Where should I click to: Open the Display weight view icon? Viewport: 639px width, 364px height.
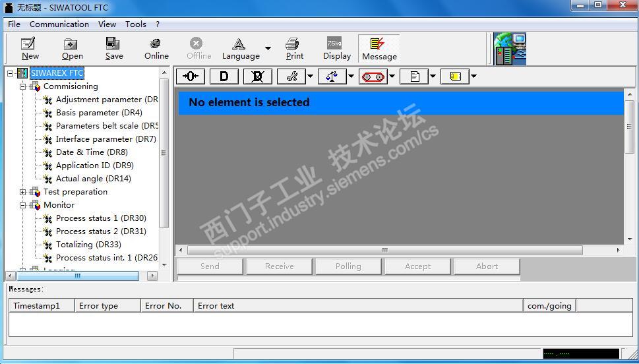[x=336, y=49]
